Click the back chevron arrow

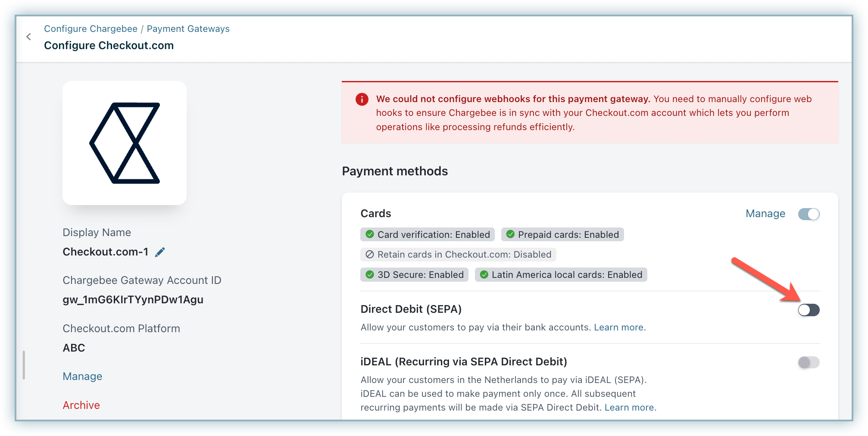coord(28,37)
